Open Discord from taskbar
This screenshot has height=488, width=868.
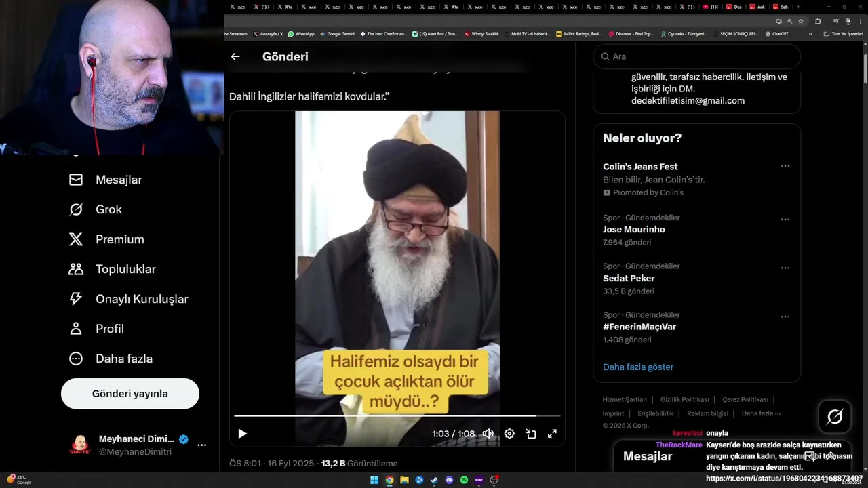(449, 480)
